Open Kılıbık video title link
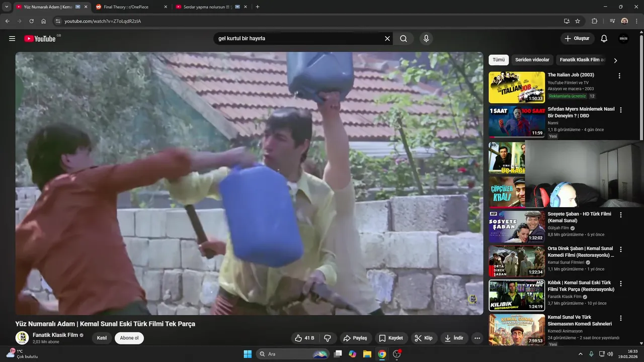 581,286
